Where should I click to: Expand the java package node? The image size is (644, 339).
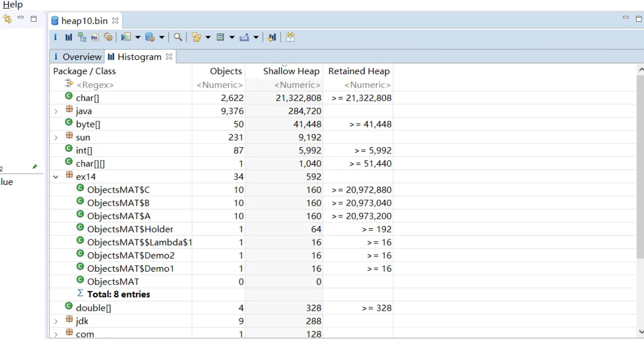click(56, 111)
